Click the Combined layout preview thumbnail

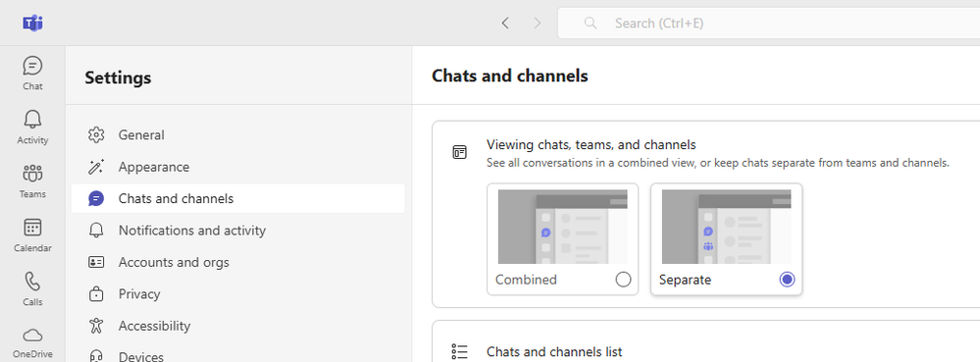point(562,227)
